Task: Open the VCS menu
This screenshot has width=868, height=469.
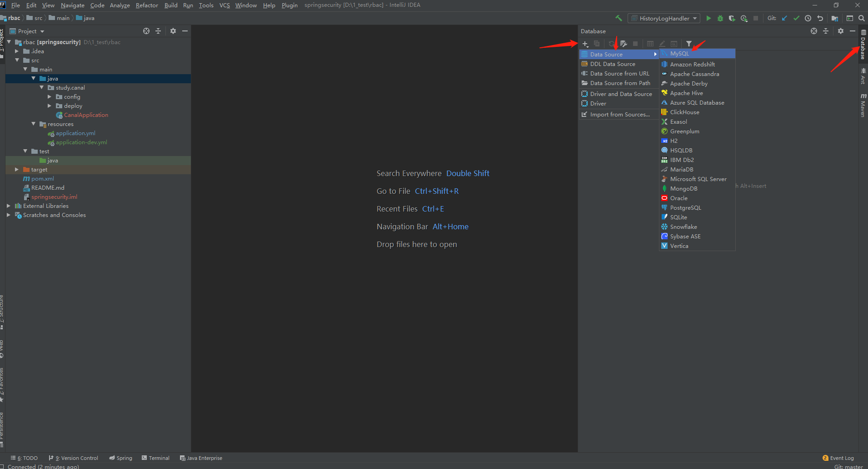Action: (224, 5)
